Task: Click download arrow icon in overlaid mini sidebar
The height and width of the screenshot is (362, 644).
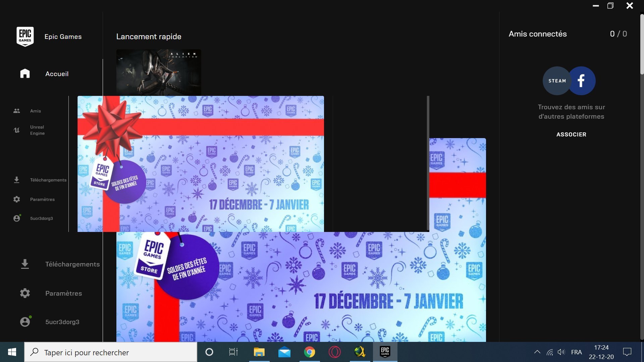Action: 16,180
